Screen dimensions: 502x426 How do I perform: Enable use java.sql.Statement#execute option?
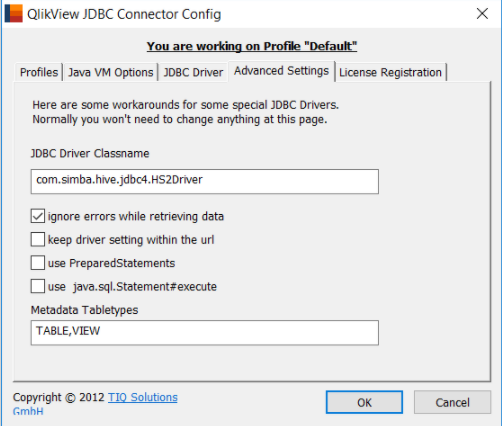(x=38, y=286)
